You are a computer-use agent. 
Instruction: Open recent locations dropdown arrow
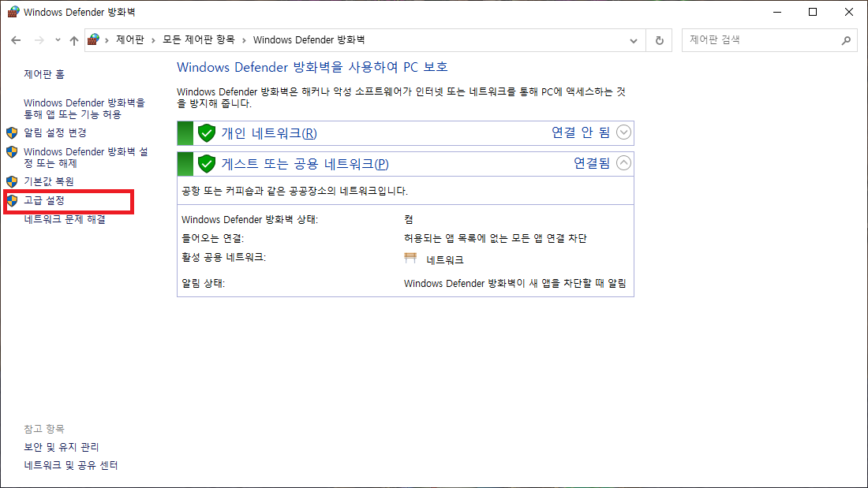click(x=58, y=40)
